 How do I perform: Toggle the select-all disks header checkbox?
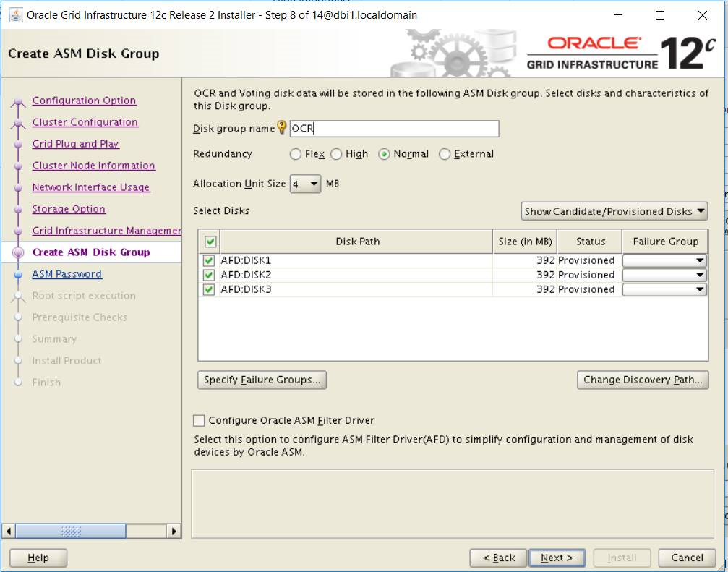point(210,242)
